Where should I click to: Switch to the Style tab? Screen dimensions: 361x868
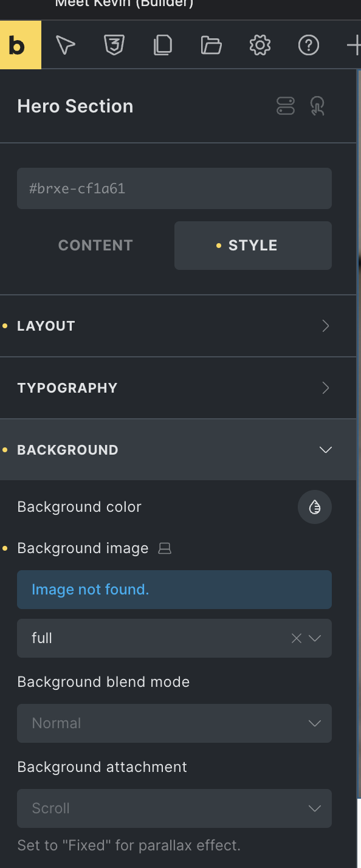(253, 246)
